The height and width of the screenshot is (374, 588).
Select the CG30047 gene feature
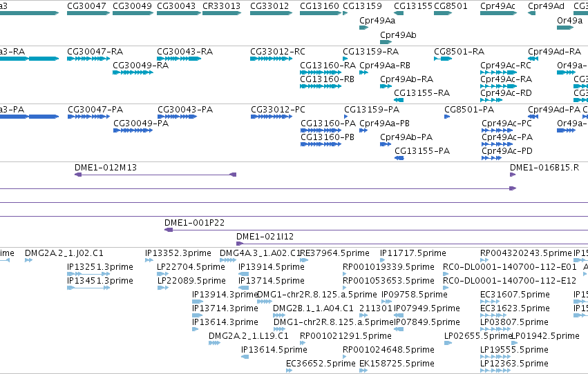tap(88, 13)
